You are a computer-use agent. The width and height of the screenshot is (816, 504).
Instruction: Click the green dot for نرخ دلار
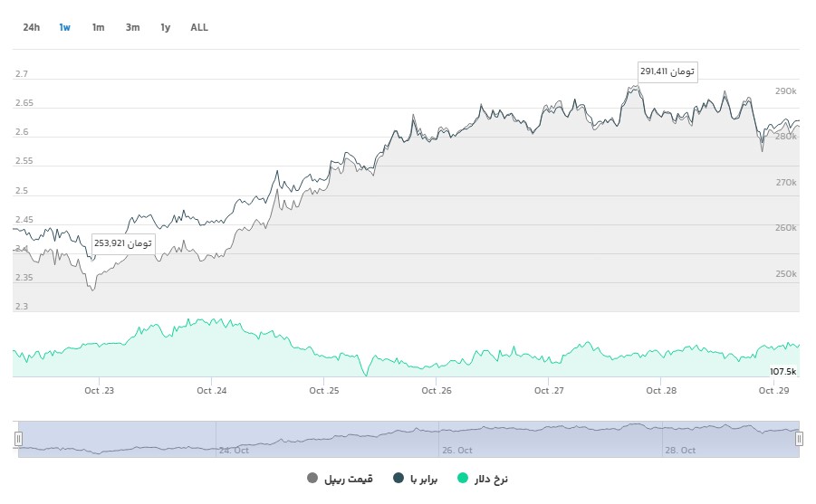[465, 479]
